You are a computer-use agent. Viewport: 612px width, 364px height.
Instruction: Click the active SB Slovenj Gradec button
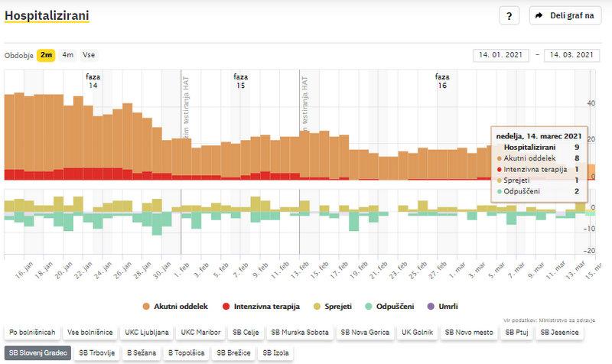point(37,353)
